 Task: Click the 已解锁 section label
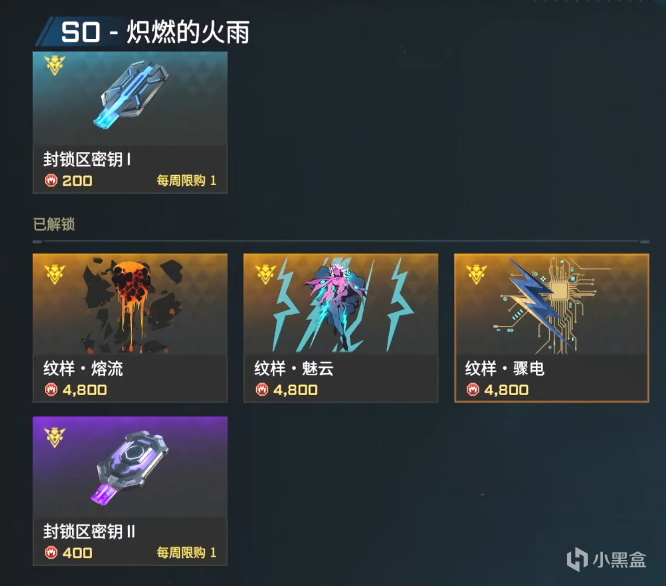coord(54,224)
